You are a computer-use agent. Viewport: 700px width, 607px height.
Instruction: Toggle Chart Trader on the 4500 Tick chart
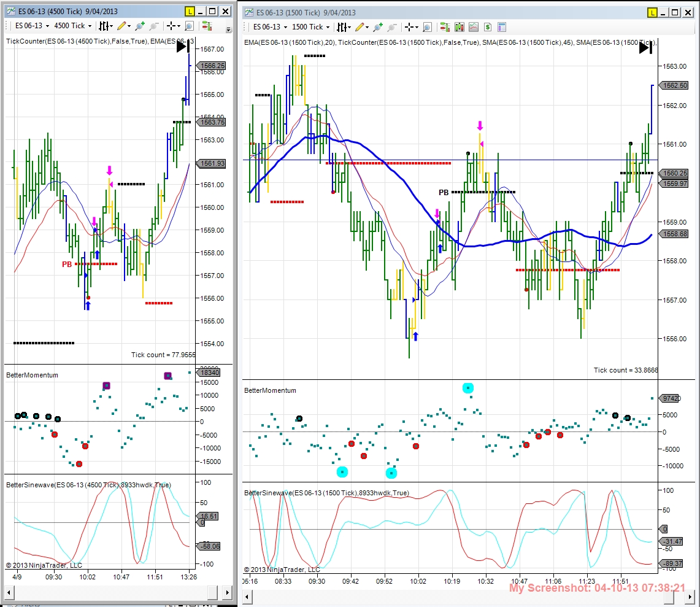(x=207, y=26)
